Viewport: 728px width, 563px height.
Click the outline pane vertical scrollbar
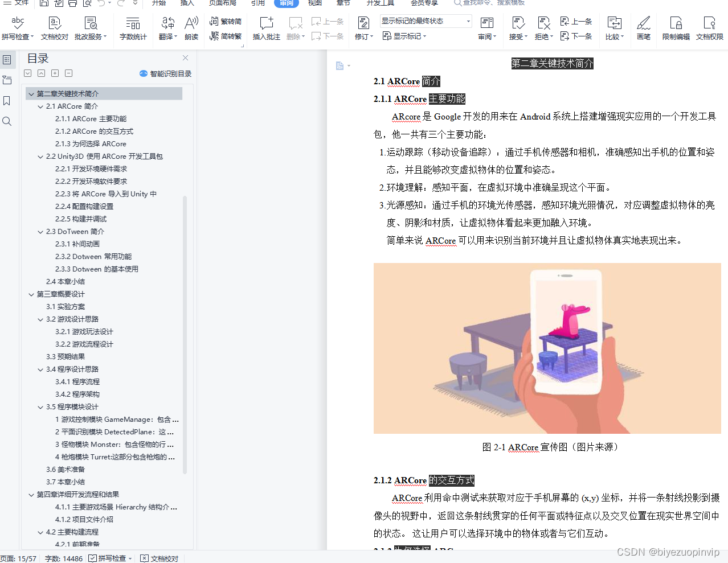click(x=185, y=335)
